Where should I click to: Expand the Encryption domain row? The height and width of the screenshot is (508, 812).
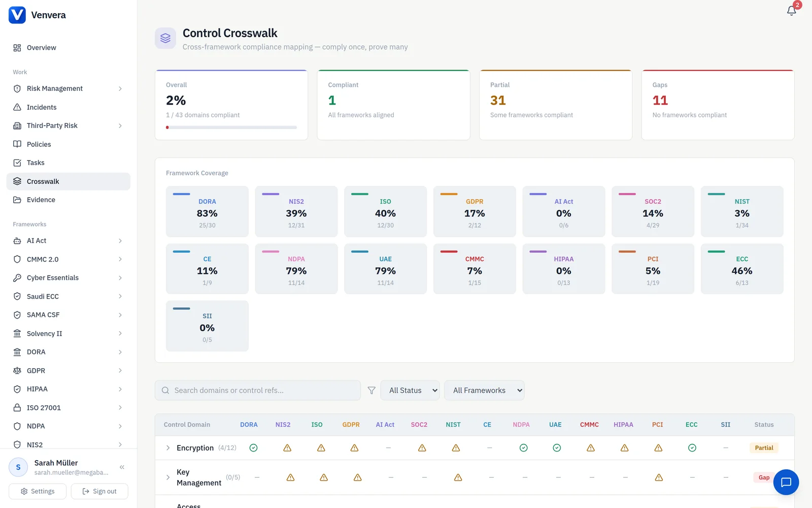(x=168, y=448)
